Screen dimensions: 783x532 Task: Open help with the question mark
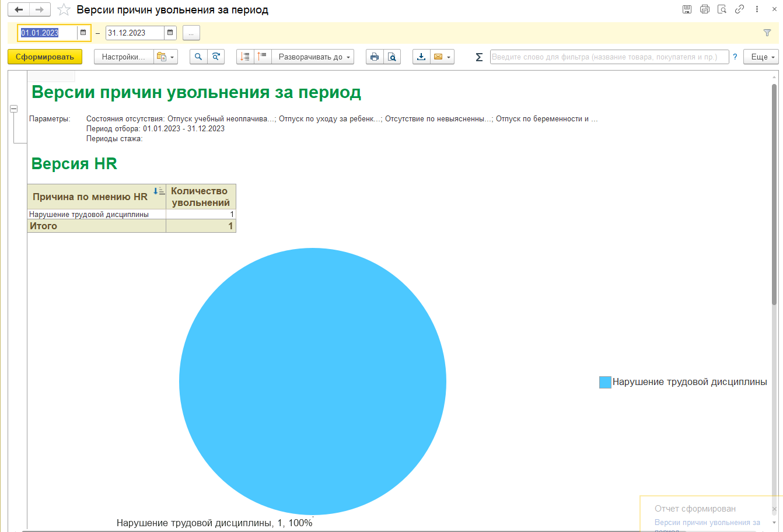pyautogui.click(x=735, y=57)
